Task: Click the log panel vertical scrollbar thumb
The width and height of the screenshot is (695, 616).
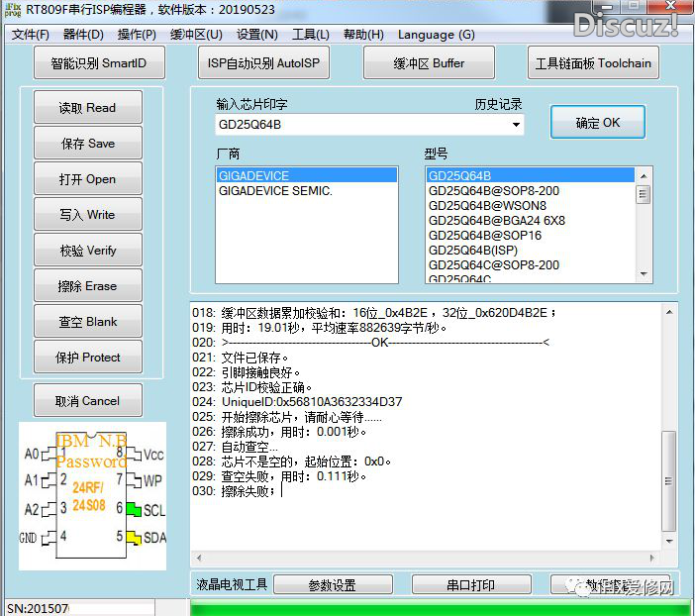Action: [669, 481]
